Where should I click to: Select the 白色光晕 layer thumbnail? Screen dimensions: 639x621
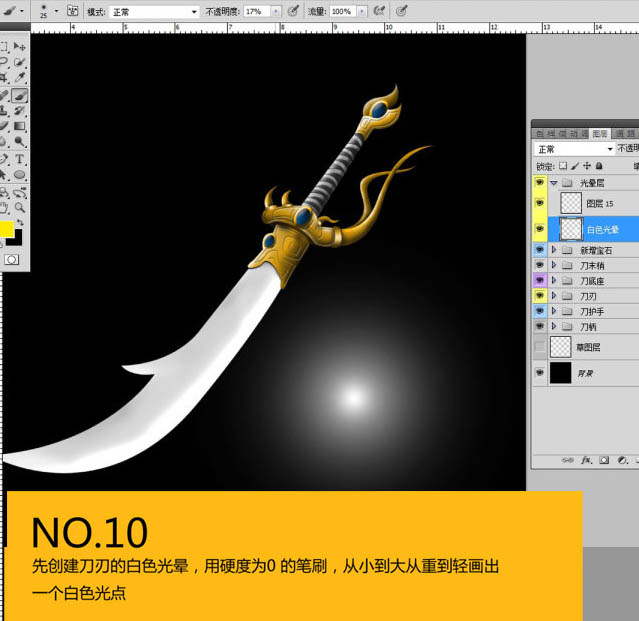571,229
